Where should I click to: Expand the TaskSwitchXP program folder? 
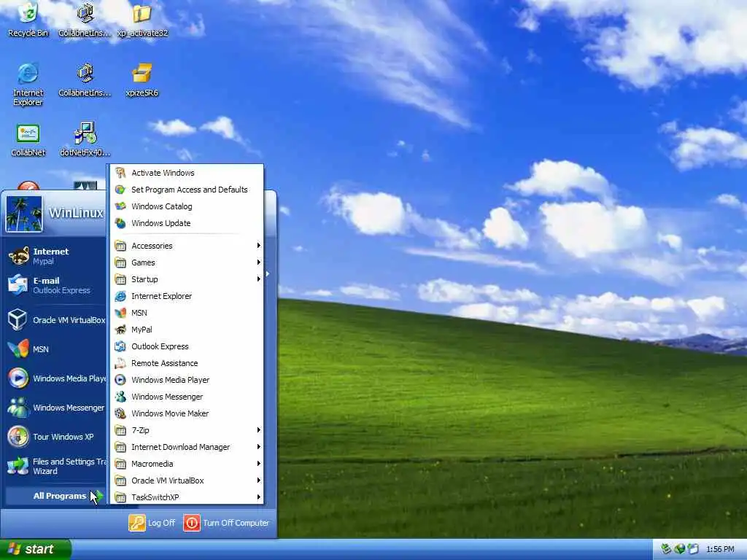pyautogui.click(x=187, y=497)
